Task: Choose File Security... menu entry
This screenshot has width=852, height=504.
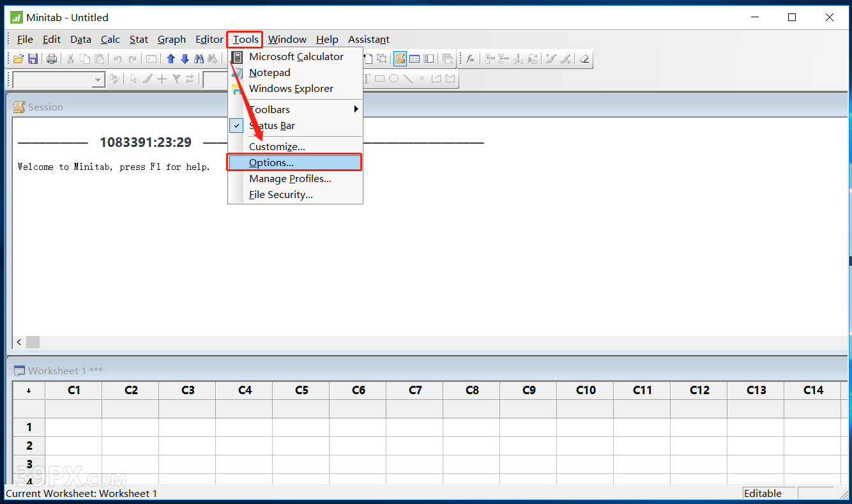Action: tap(296, 194)
